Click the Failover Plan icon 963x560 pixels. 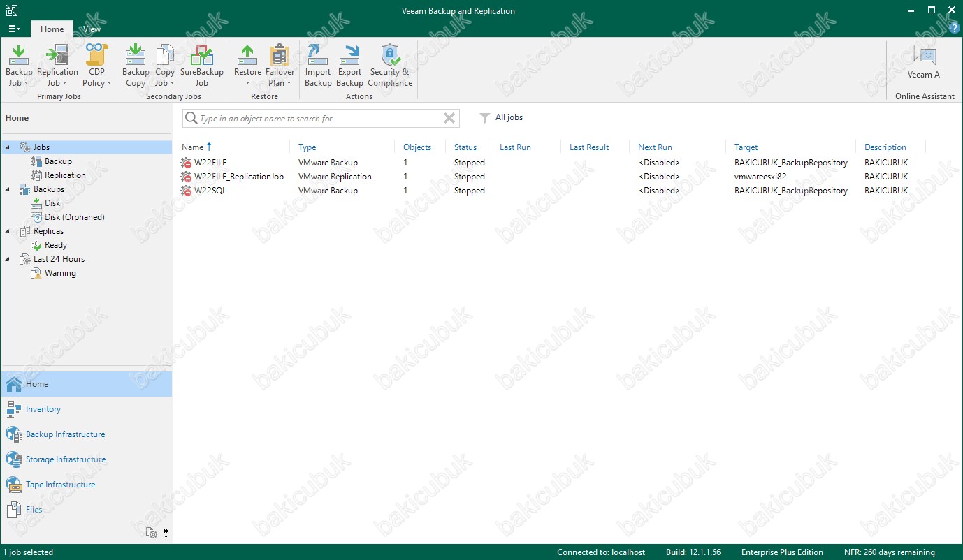[280, 54]
